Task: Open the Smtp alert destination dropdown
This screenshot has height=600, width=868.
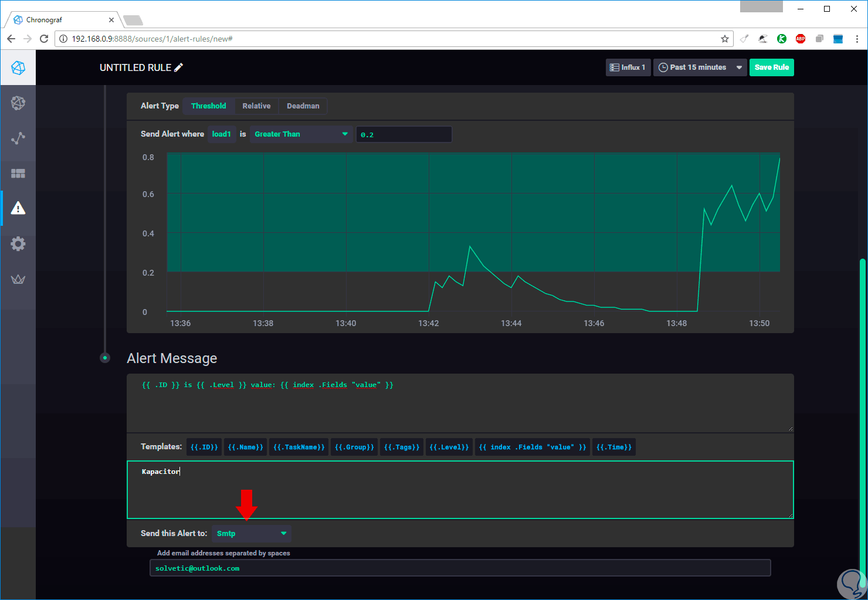Action: click(x=252, y=533)
